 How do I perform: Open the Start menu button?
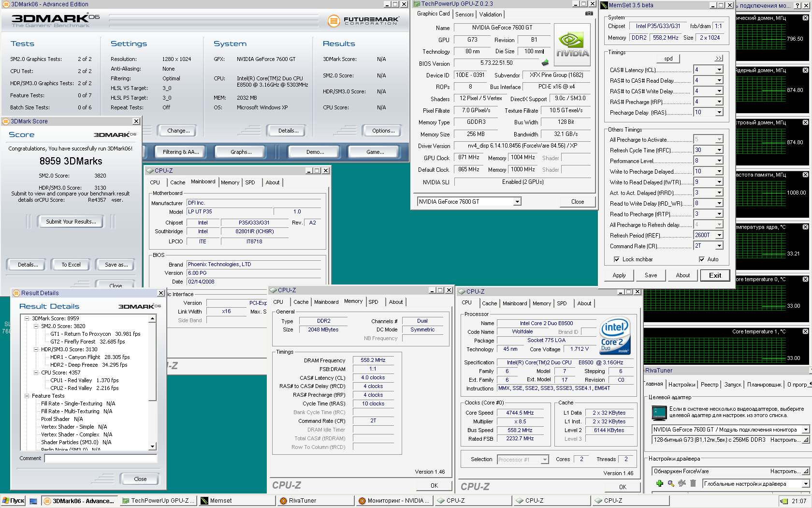coord(13,501)
